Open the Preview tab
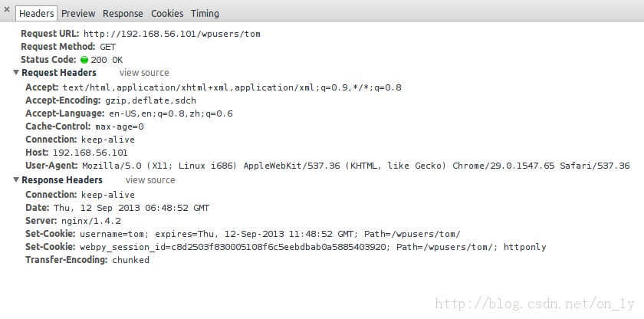Screen dimensions: 644x319 pyautogui.click(x=78, y=13)
